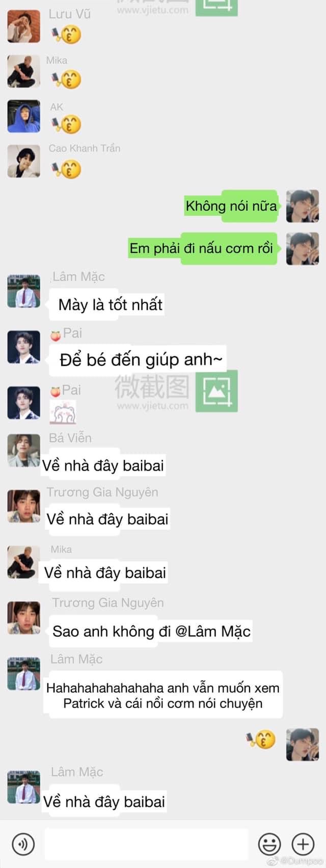Tap the @Lâm Mặc mention message
This screenshot has height=868, width=326.
point(151,631)
